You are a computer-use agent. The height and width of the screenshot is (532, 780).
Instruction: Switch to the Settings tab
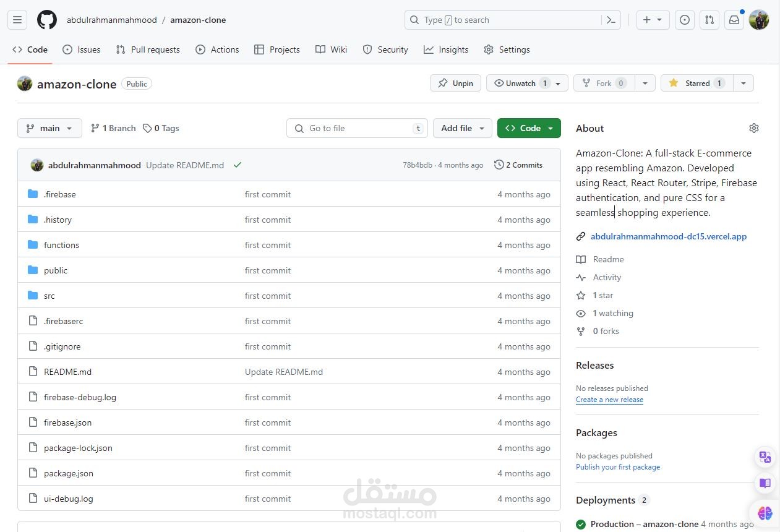click(x=507, y=49)
